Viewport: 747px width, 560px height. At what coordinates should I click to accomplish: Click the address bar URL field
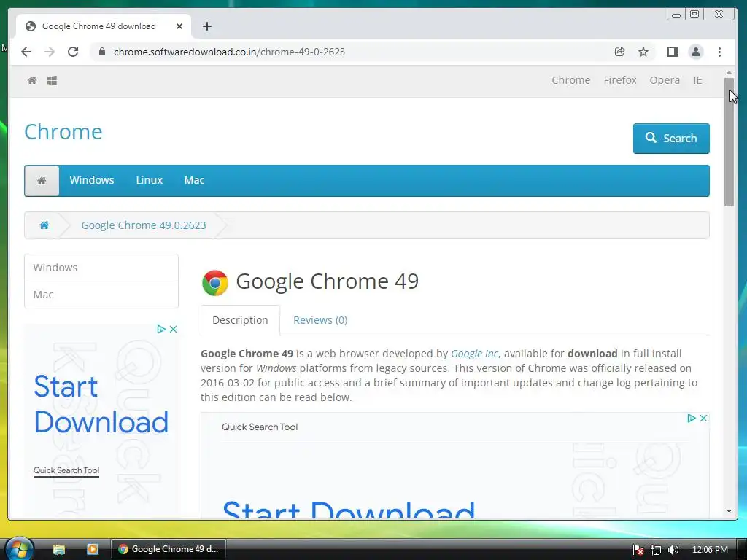[x=352, y=52]
